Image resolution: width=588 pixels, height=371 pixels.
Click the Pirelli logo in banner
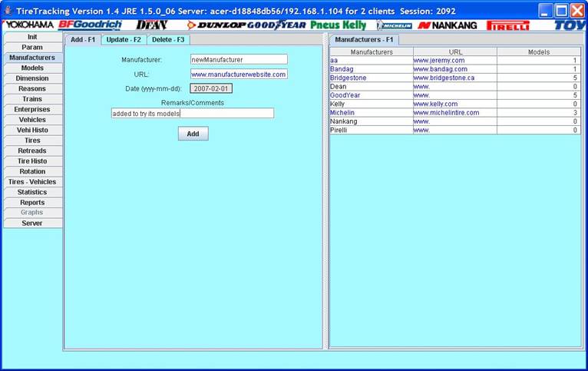[x=508, y=25]
